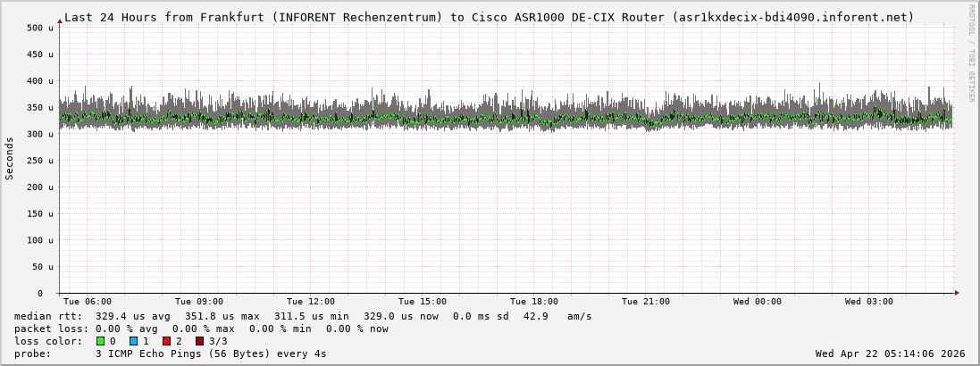Viewport: 980px width, 366px height.
Task: Click the graph title mentioning Cisco ASR1000
Action: pyautogui.click(x=489, y=17)
